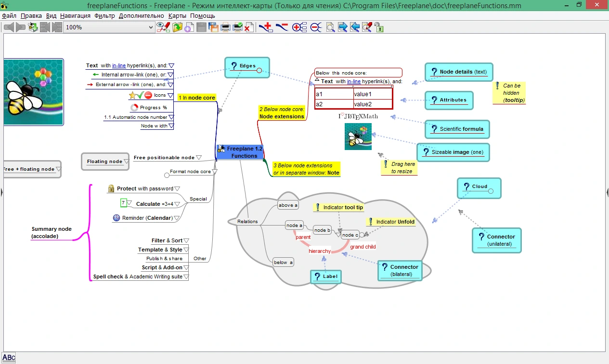
Task: Select the Freeplane 1.2 Functions root node
Action: click(240, 152)
